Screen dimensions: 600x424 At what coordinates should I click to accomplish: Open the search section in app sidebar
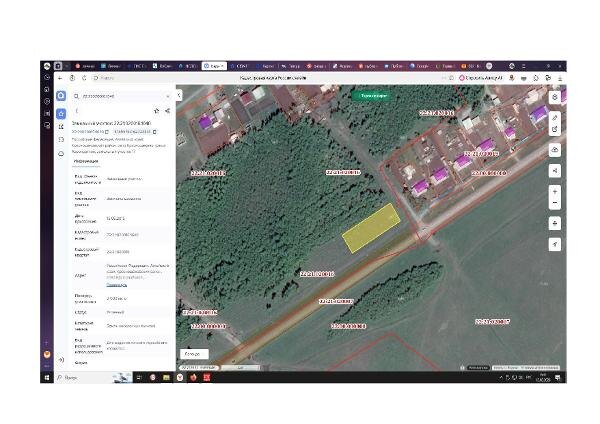[61, 96]
